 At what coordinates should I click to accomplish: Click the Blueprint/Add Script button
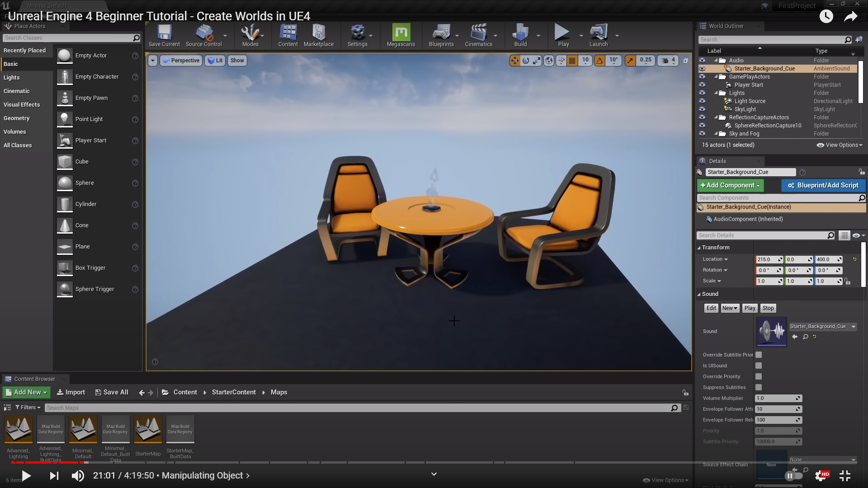tap(823, 185)
